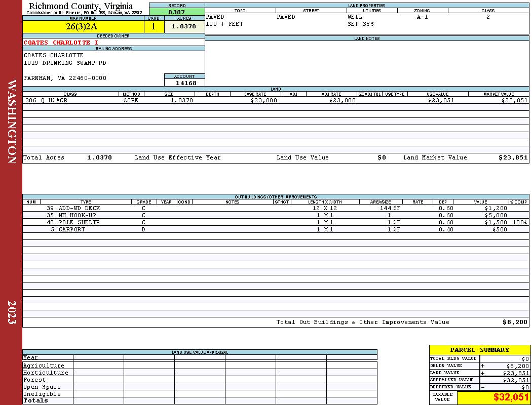Viewport: 532px width, 405px height.
Task: Click topo value 100 + FEET
Action: (224, 24)
